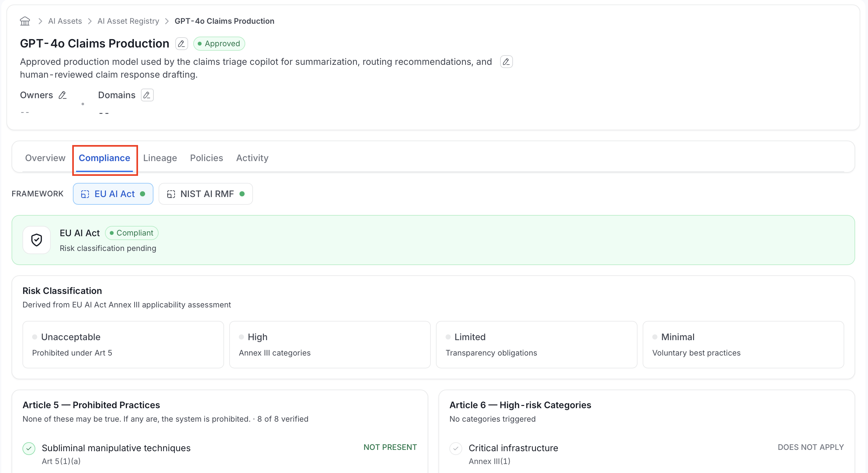The image size is (868, 473).
Task: Click the NOT PRESENT status label
Action: click(x=390, y=447)
